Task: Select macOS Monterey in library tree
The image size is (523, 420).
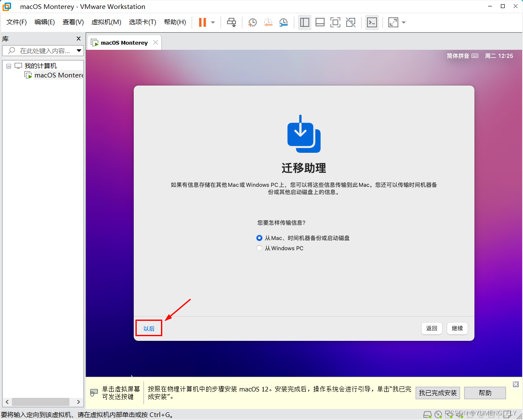Action: click(59, 75)
